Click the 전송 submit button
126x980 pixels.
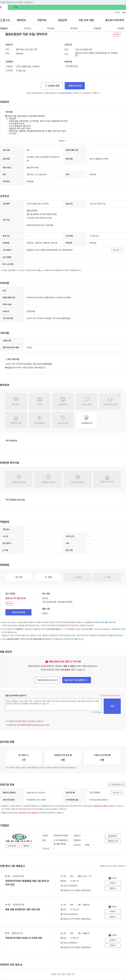(x=112, y=706)
